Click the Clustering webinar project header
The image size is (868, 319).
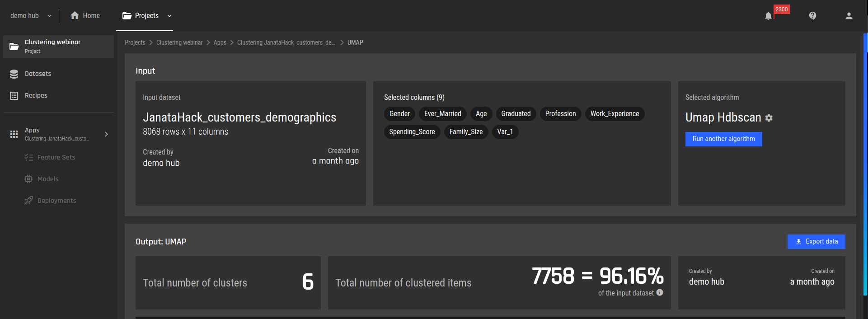[58, 47]
